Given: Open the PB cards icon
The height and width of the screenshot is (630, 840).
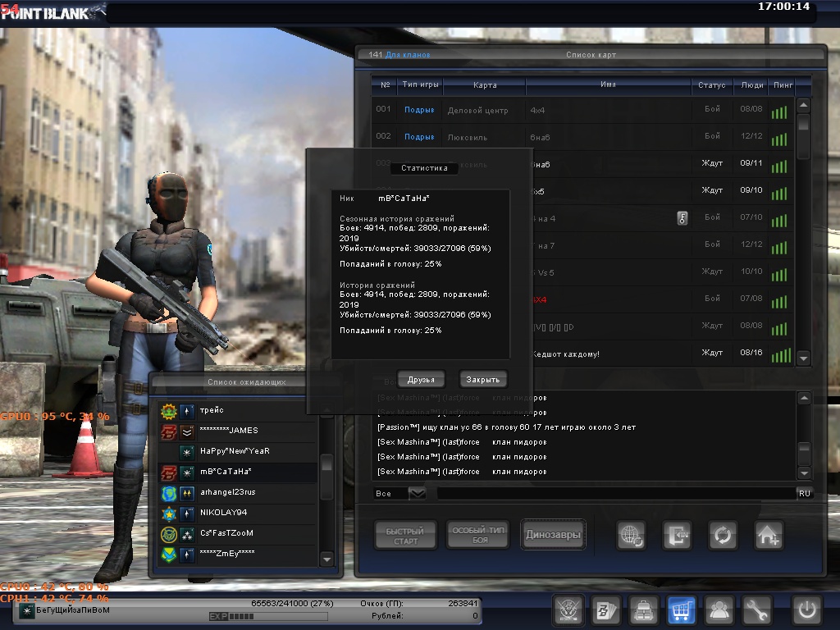Looking at the screenshot, I should [606, 609].
